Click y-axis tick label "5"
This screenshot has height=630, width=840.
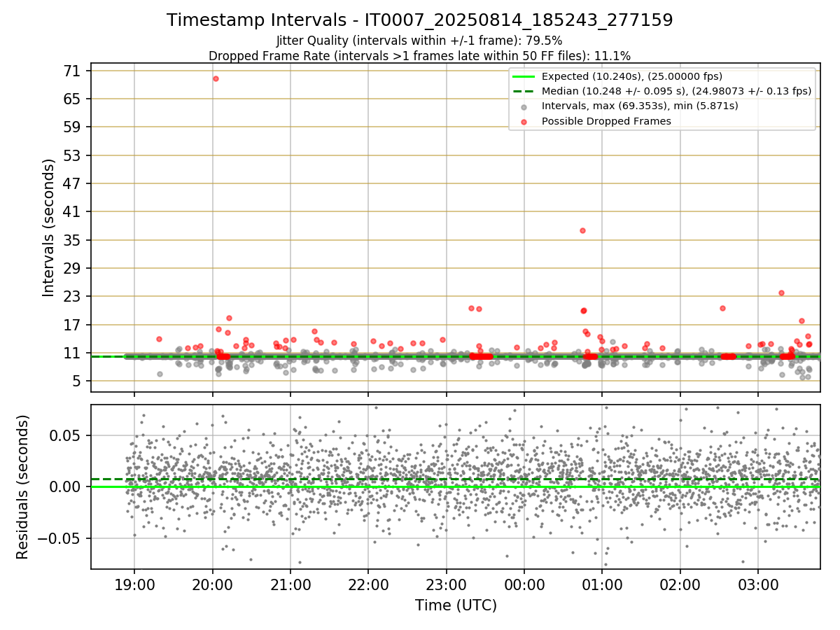click(x=78, y=381)
